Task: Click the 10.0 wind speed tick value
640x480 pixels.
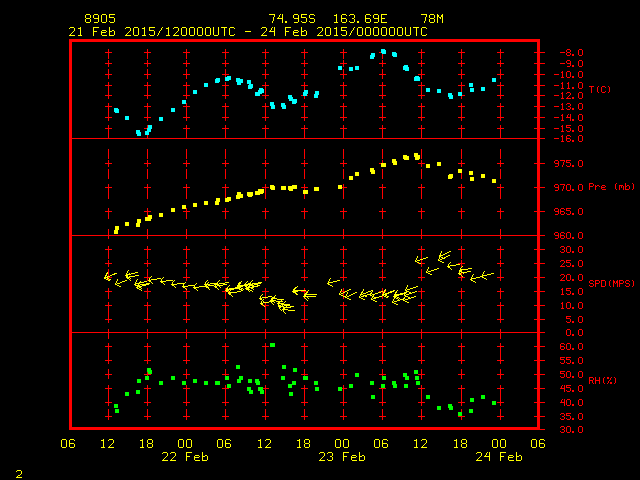Action: coord(571,306)
